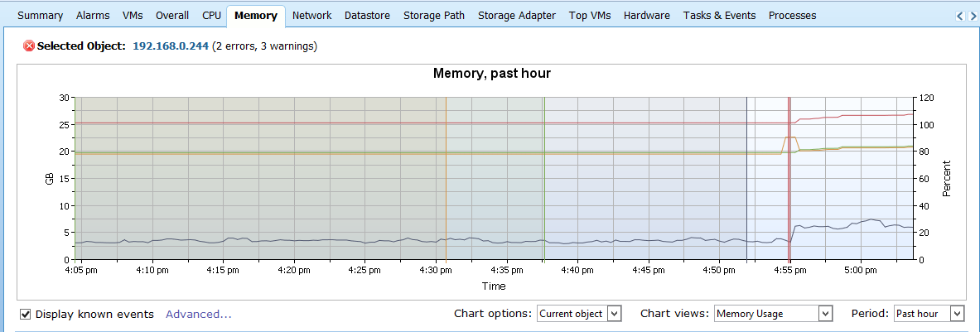Screen dimensions: 980x332
Task: Open the Alarms tab
Action: [93, 16]
